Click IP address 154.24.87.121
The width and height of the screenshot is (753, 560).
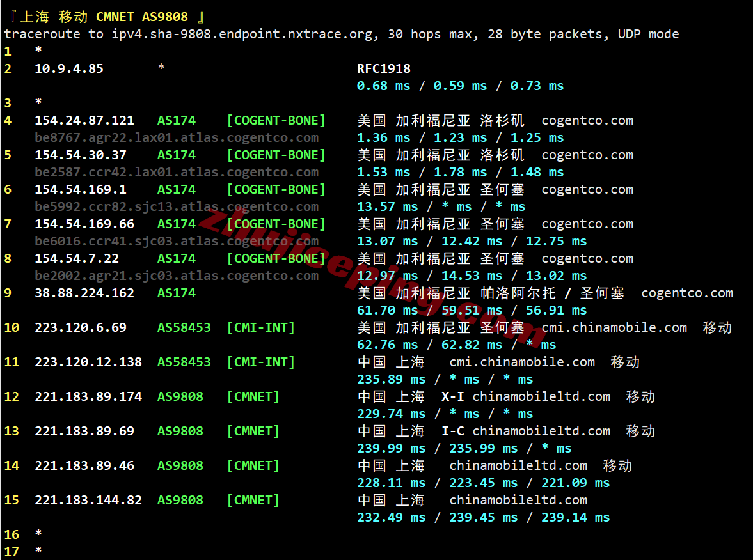[x=84, y=120]
